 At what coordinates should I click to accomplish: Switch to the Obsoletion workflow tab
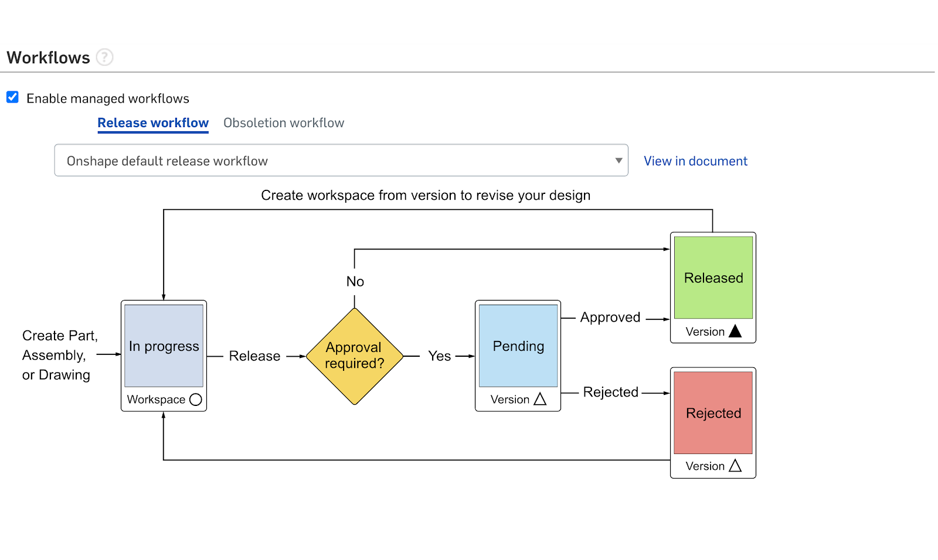(284, 123)
